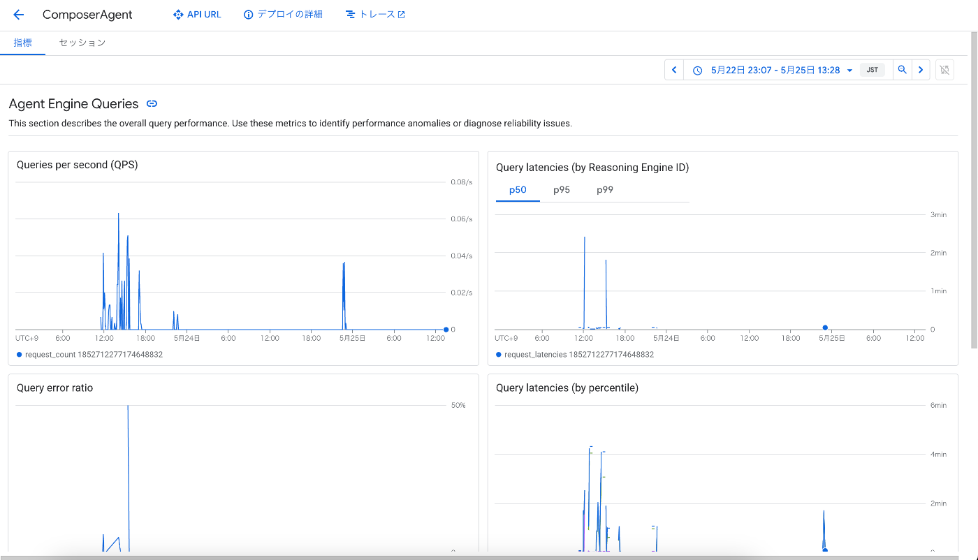The height and width of the screenshot is (560, 978).
Task: Click the 6min label in percentile chart
Action: tap(938, 405)
